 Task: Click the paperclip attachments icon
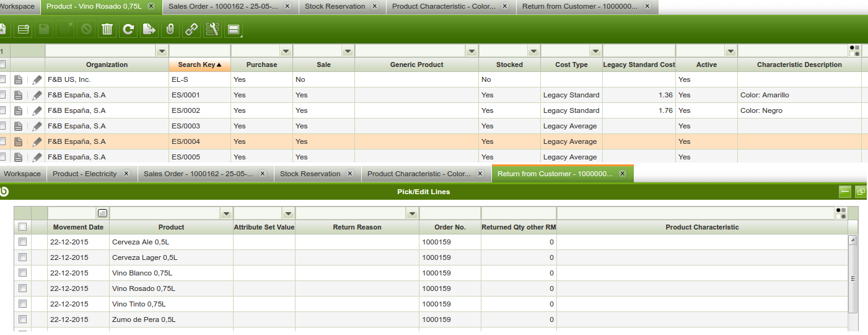click(170, 29)
